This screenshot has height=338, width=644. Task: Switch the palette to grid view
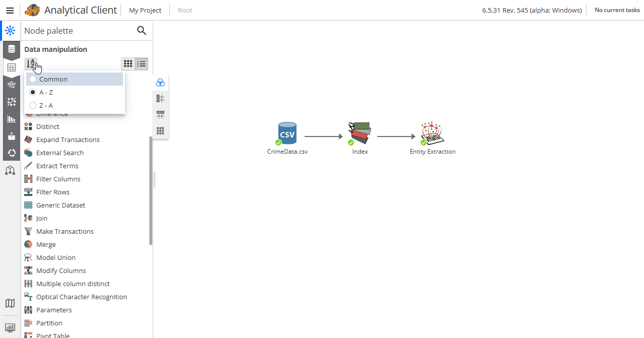coord(128,63)
